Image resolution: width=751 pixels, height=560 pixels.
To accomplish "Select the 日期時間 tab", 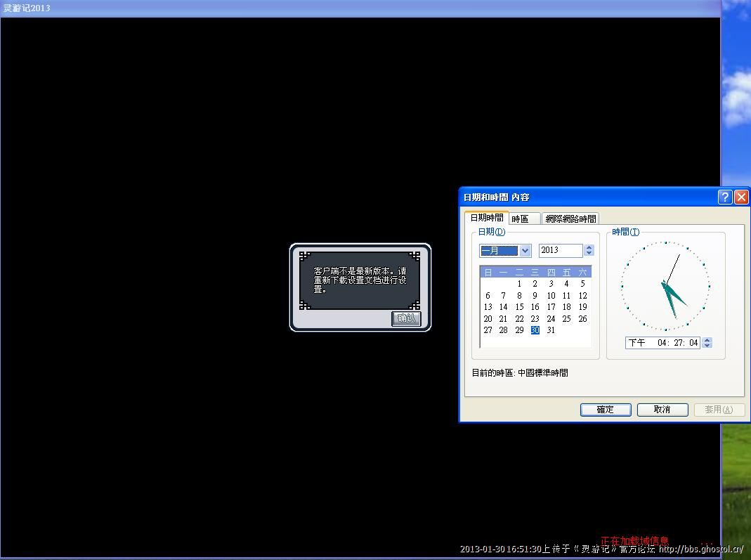I will point(486,218).
